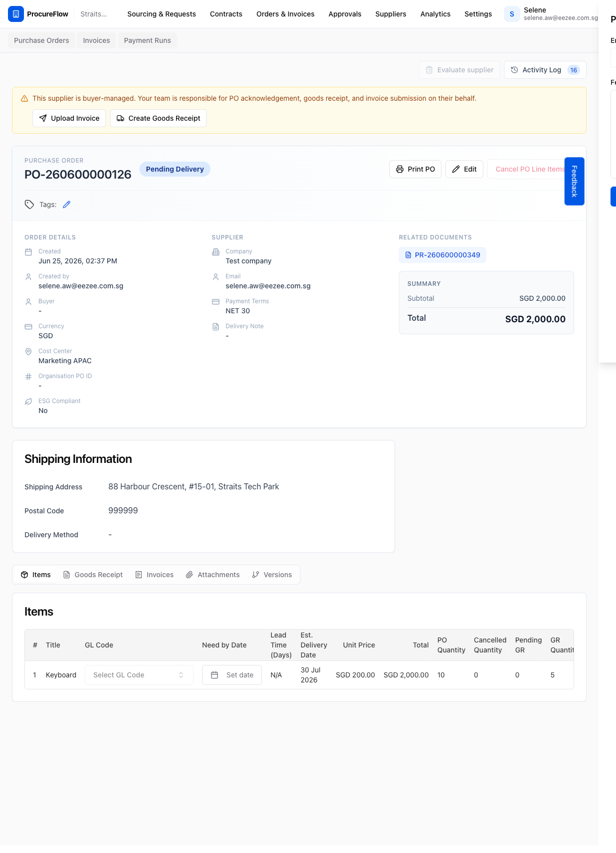Click the person icon next to Created by
Screen dimensions: 616x853
[x=28, y=277]
